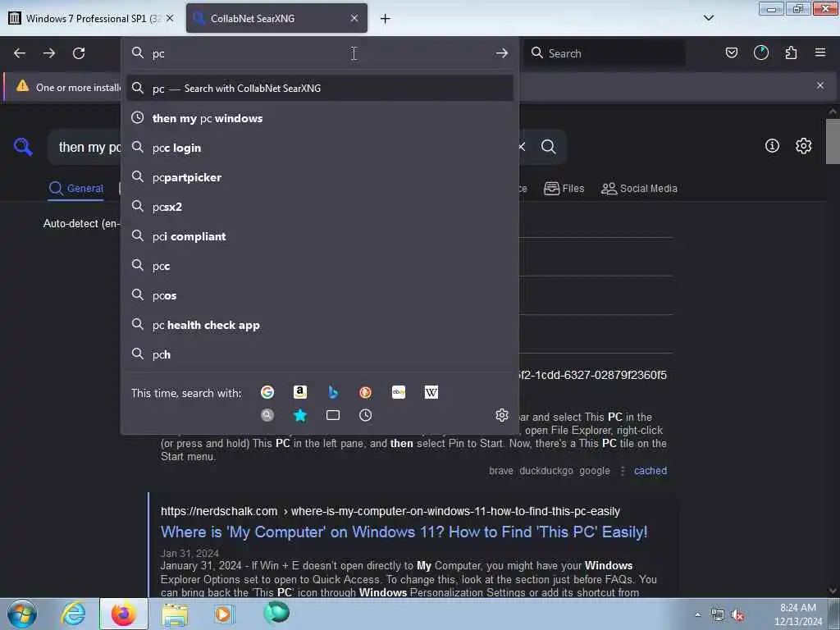Pick the 'pcc' suggestion
Image resolution: width=840 pixels, height=630 pixels.
click(x=320, y=266)
